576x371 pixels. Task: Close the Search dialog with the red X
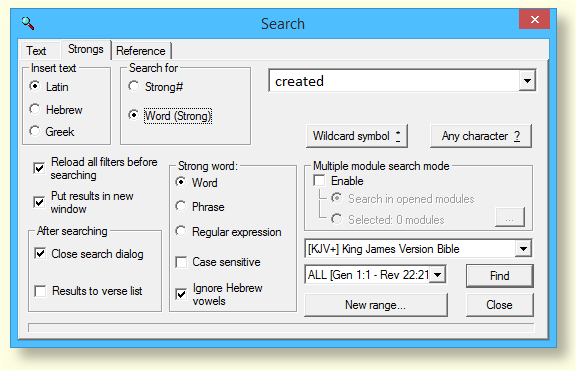(534, 19)
